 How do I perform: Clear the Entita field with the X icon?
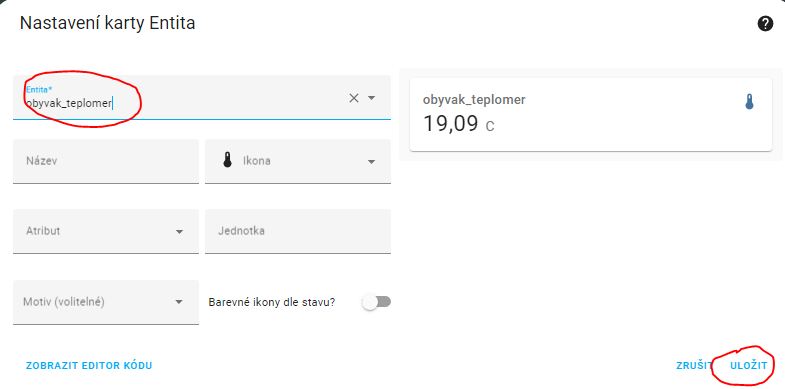tap(354, 98)
